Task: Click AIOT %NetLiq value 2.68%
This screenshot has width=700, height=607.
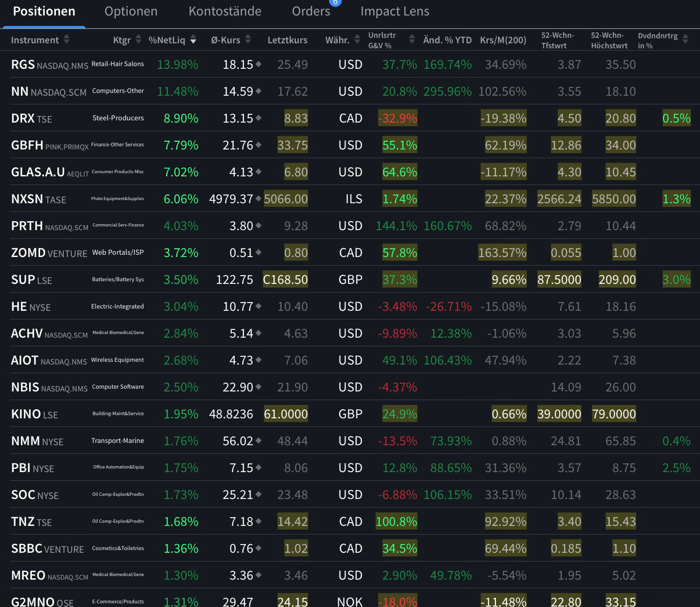Action: [181, 360]
